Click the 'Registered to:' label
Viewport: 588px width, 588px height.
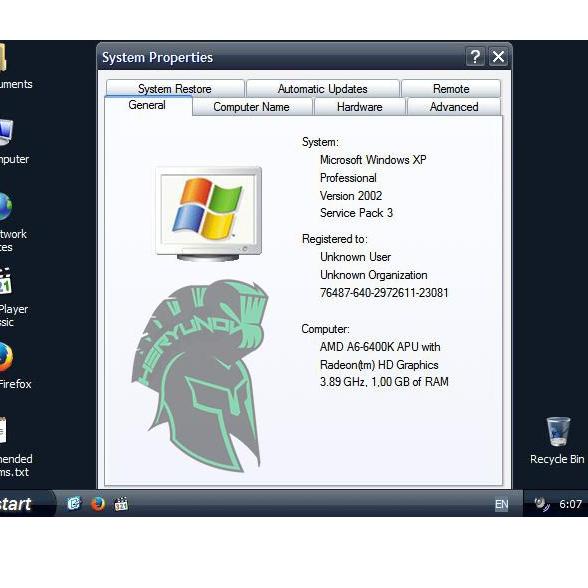click(334, 239)
